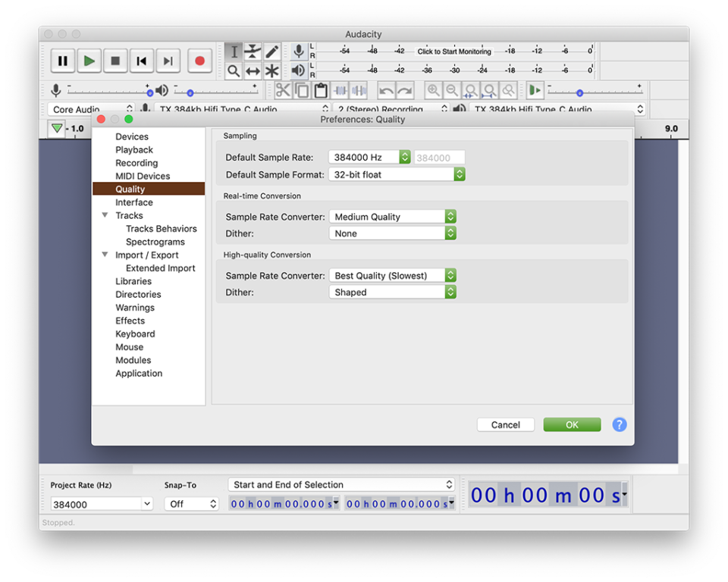Open the Default Sample Rate dropdown
The image size is (728, 582).
click(369, 157)
